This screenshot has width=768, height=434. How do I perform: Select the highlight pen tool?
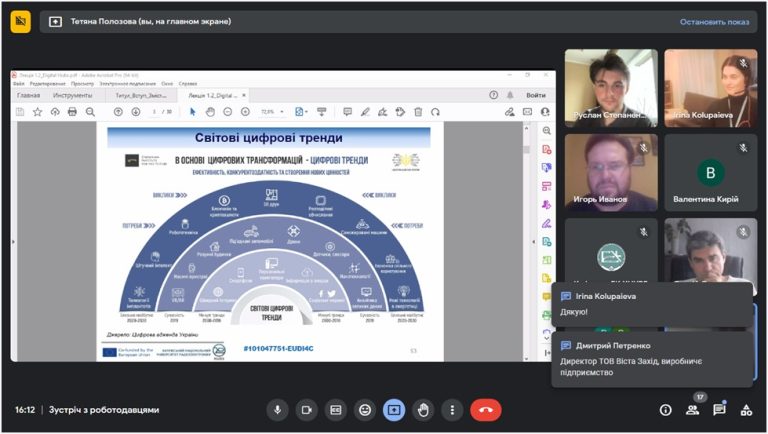(365, 112)
